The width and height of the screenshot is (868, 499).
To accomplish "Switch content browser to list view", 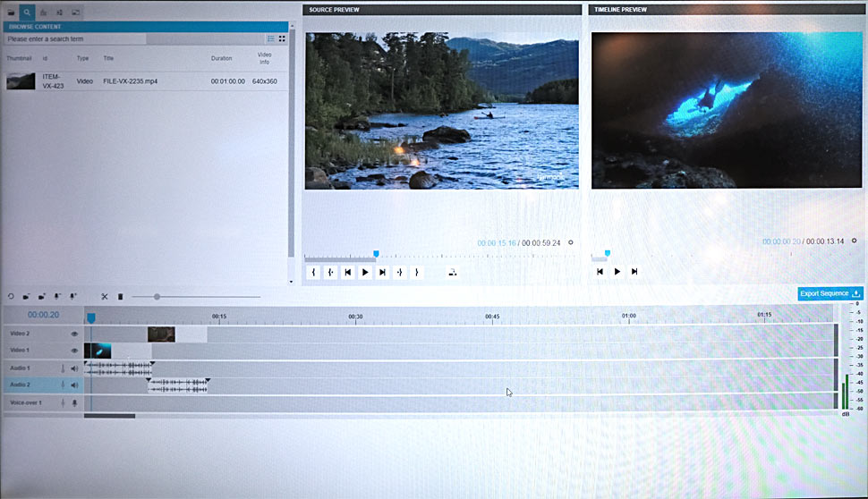I will tap(271, 39).
